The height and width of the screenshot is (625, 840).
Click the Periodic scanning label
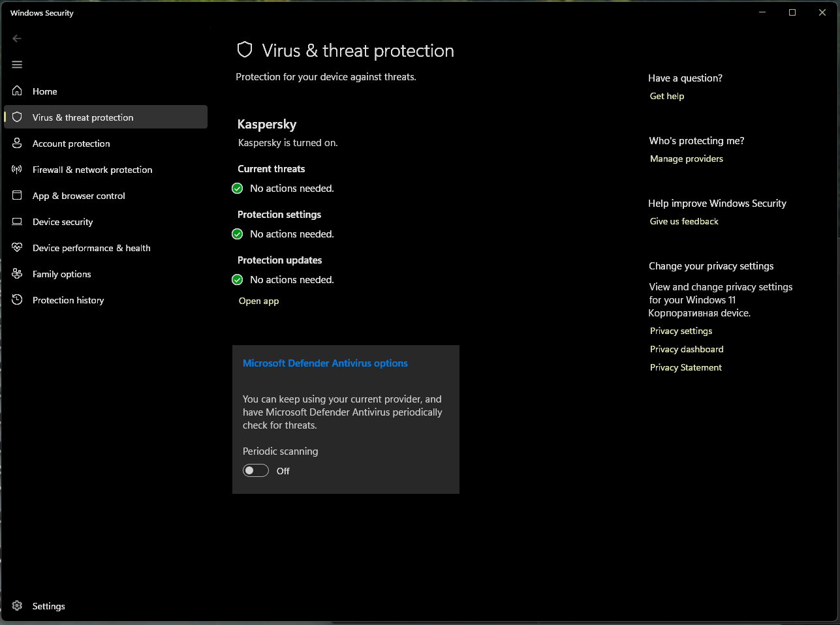(x=281, y=451)
